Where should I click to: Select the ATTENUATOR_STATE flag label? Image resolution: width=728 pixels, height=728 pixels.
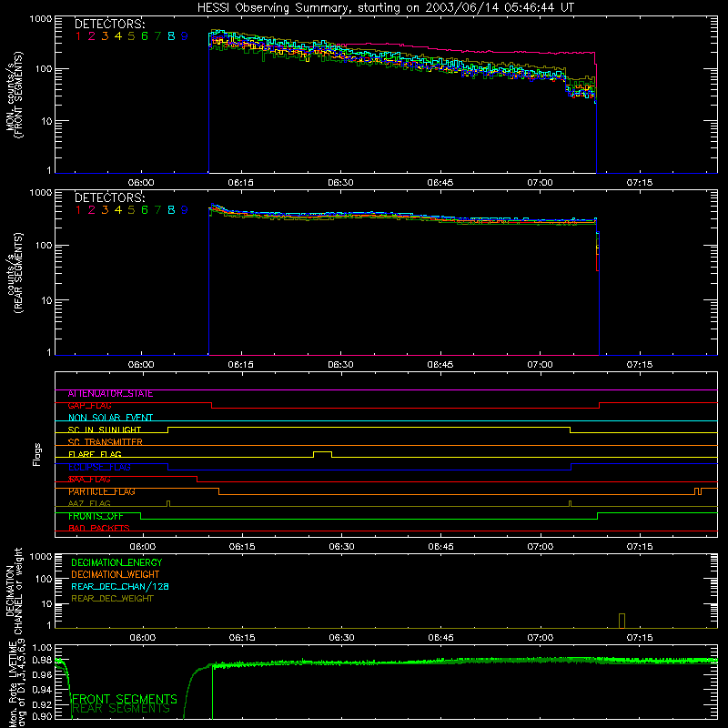pos(110,394)
